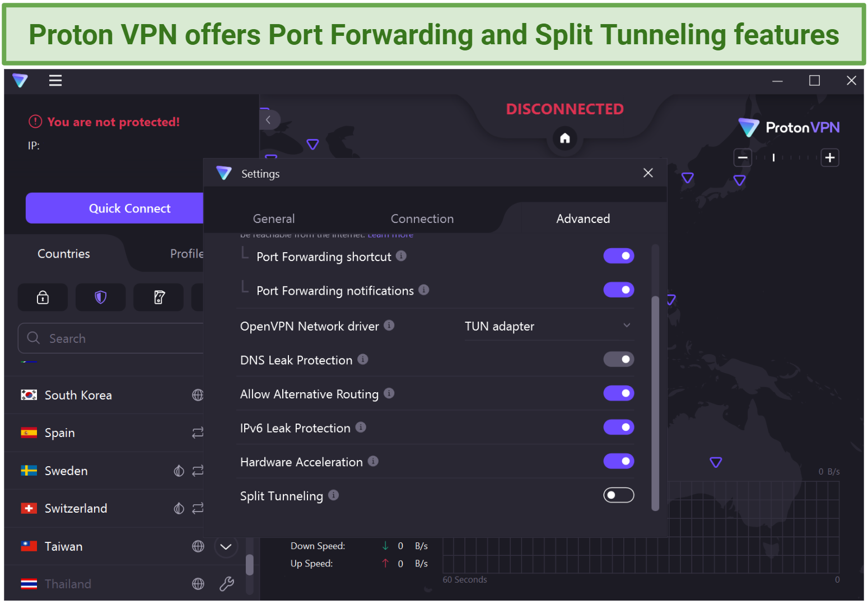This screenshot has height=604, width=868.
Task: Select the Kill Switch filter icon
Action: click(x=158, y=297)
